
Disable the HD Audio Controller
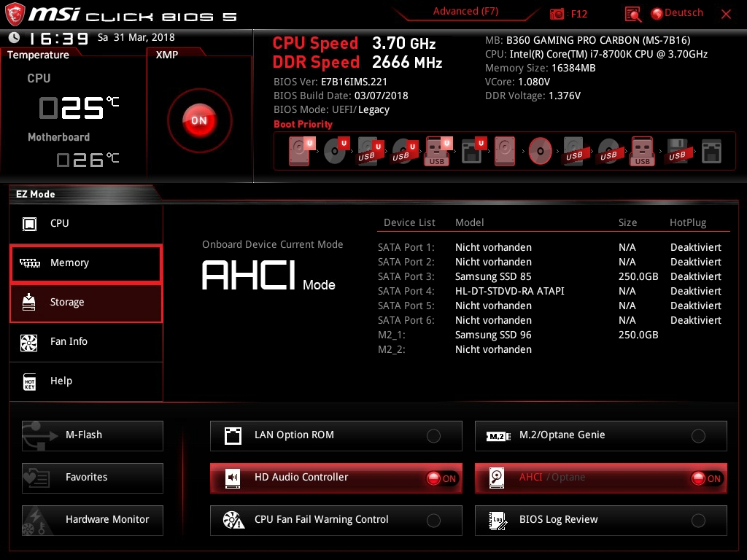[x=336, y=478]
